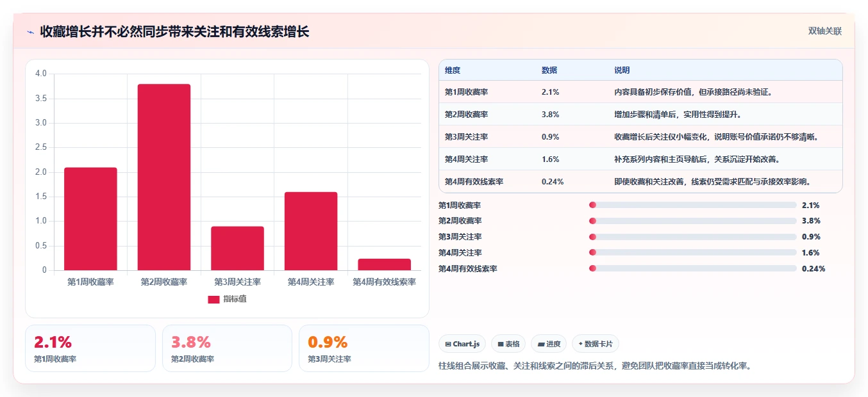Click the 0.9% value in table
868x397 pixels.
551,137
